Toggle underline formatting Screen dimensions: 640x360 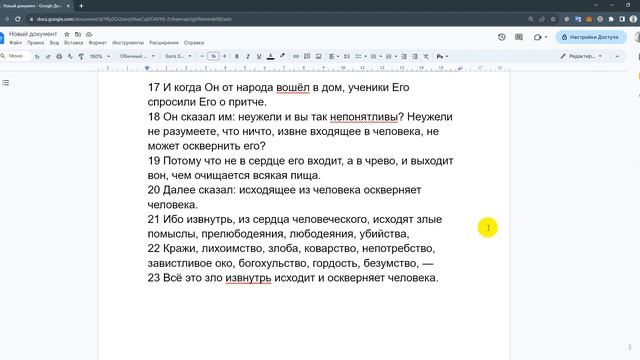pos(259,56)
